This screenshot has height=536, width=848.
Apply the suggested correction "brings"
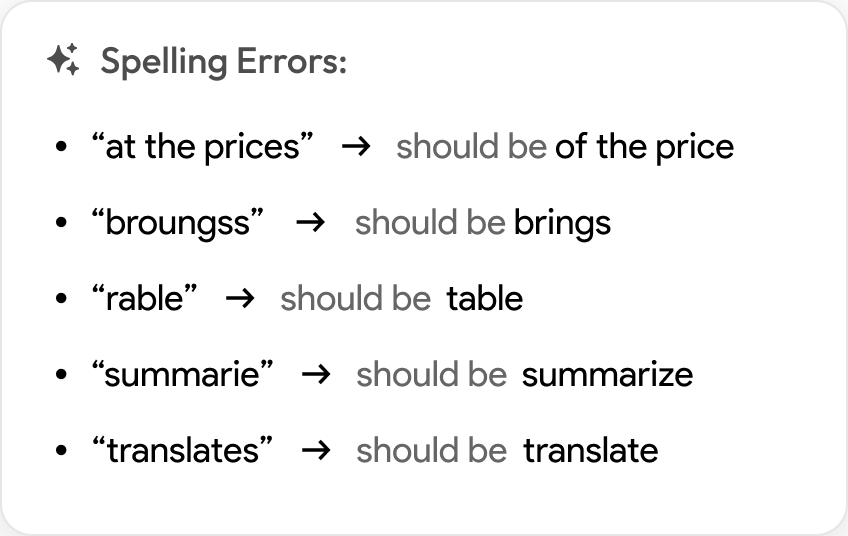click(562, 223)
